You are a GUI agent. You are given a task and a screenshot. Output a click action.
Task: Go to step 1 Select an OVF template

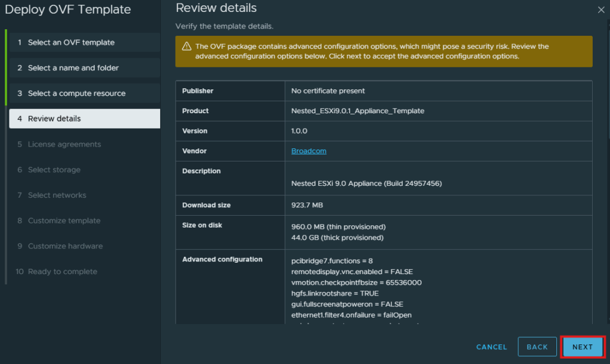click(85, 42)
